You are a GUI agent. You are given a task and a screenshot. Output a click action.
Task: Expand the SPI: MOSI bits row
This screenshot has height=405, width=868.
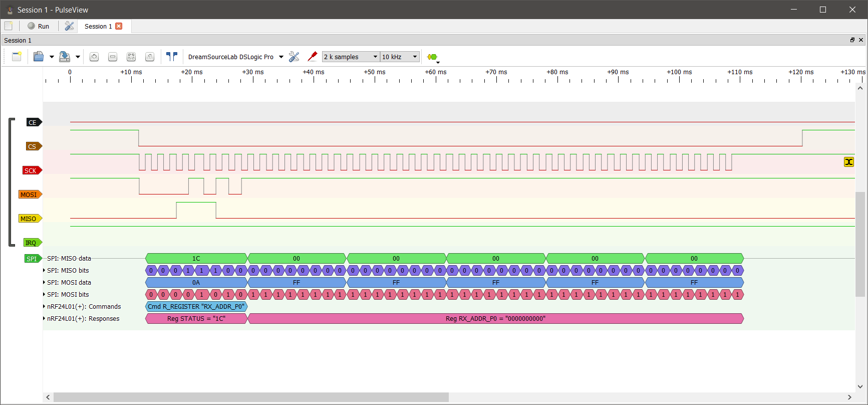click(44, 295)
